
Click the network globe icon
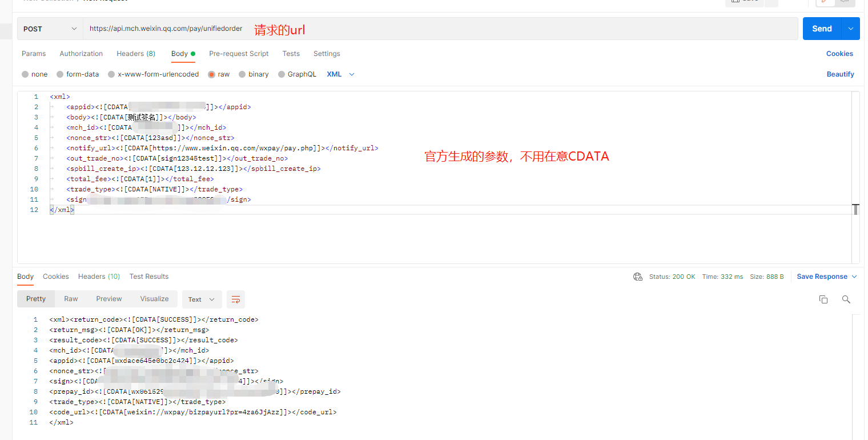click(x=638, y=277)
